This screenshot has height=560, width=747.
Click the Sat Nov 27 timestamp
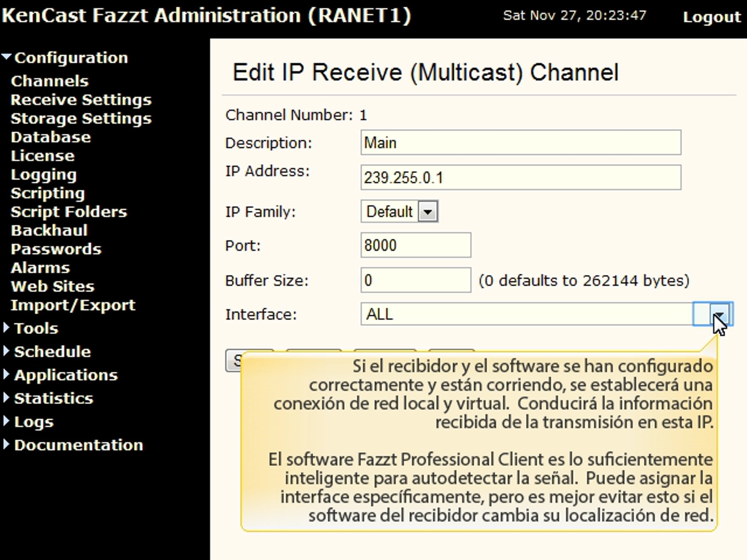click(x=575, y=16)
